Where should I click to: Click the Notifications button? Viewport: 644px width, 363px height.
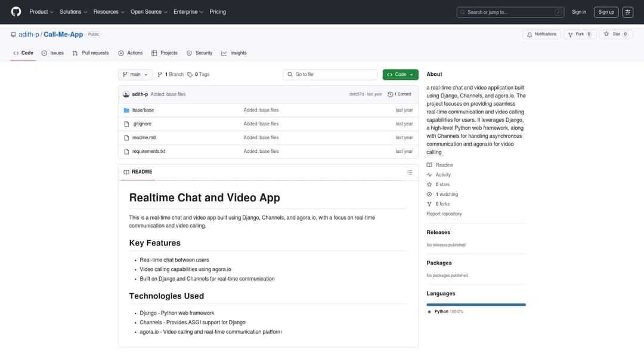pyautogui.click(x=541, y=35)
